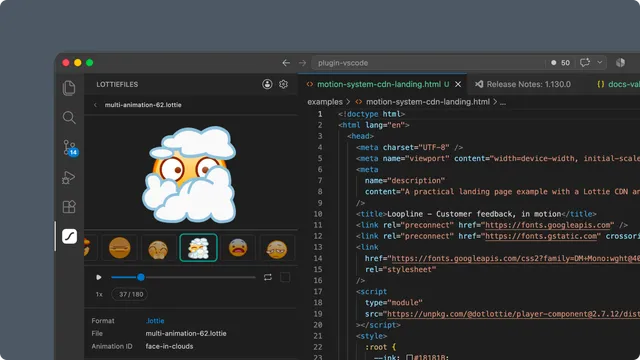
Task: Open the fonts.googleapis.com preconnect link
Action: tap(548, 225)
